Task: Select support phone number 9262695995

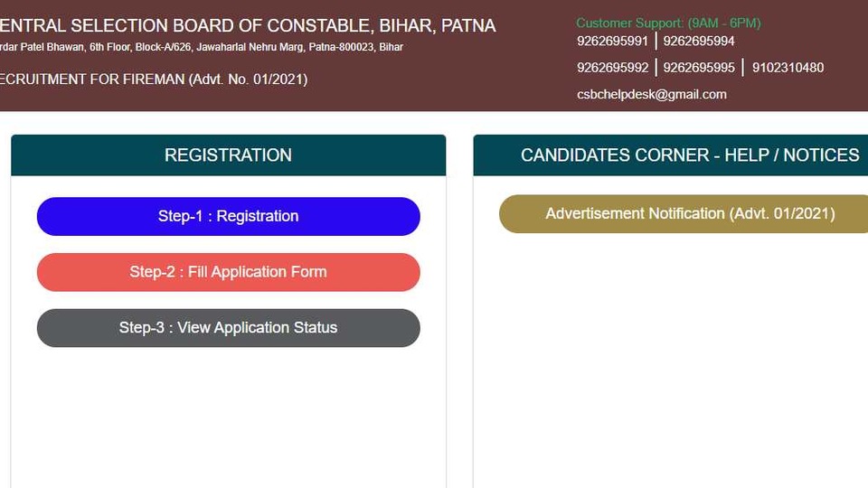Action: pos(699,68)
